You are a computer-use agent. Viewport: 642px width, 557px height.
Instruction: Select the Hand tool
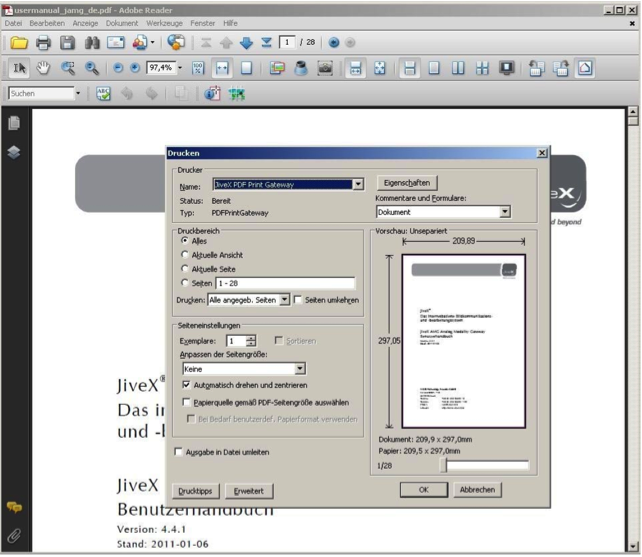pyautogui.click(x=43, y=68)
